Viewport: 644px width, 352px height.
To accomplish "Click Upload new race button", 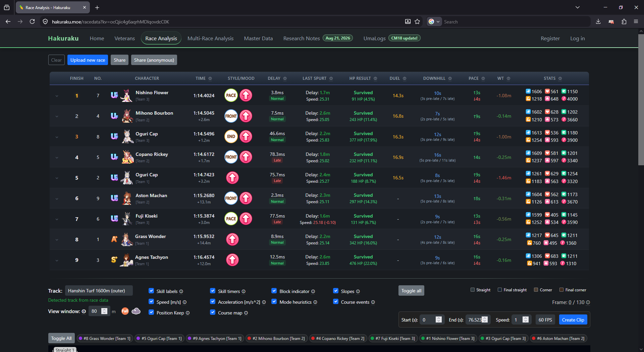I will coord(88,60).
